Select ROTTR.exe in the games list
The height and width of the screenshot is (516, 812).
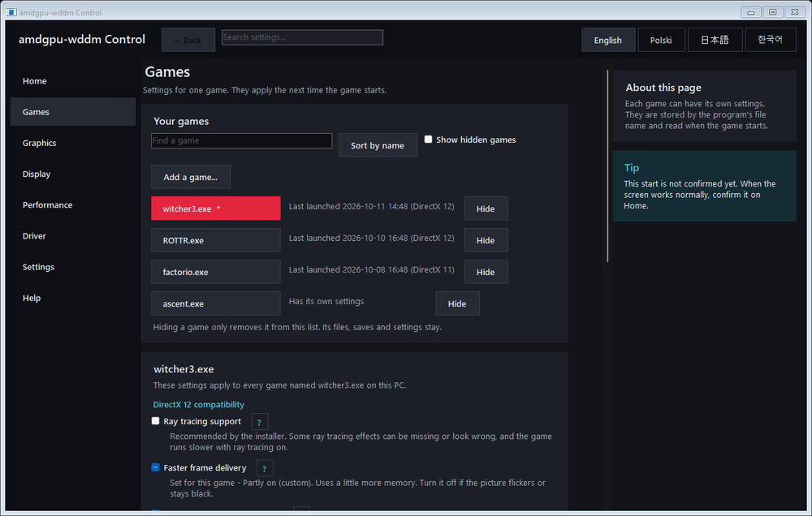coord(215,240)
